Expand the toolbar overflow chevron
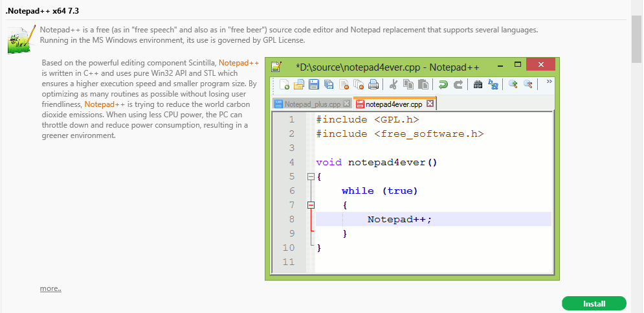The width and height of the screenshot is (644, 313). [550, 82]
